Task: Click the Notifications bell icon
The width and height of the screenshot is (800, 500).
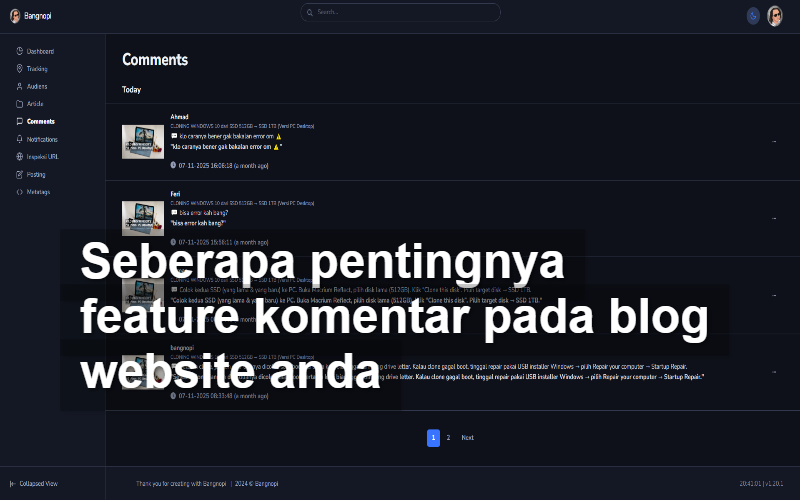Action: click(x=20, y=139)
